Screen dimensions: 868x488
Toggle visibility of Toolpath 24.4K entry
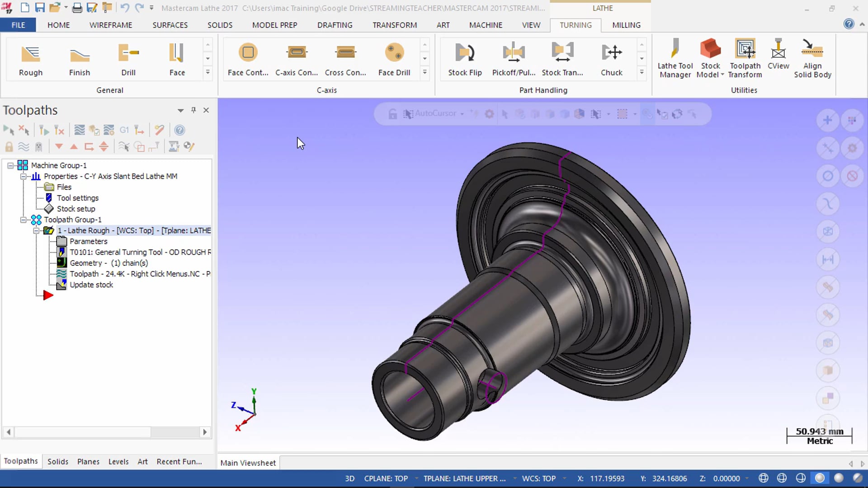(x=62, y=273)
